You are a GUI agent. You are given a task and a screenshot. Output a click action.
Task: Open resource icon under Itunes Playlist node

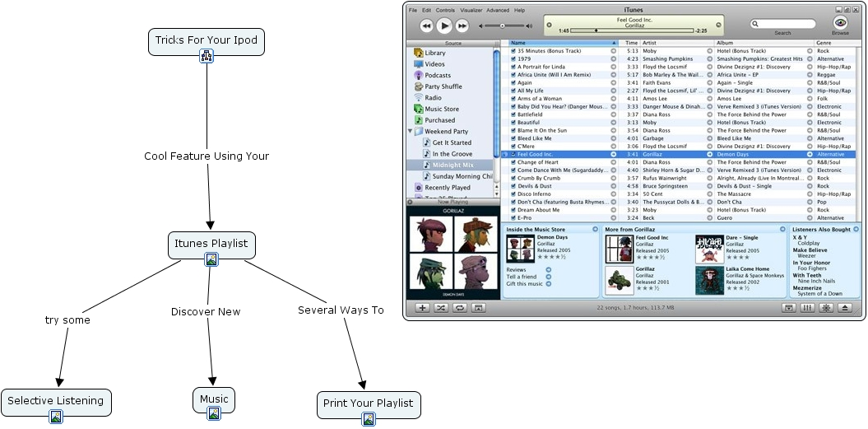tap(211, 259)
